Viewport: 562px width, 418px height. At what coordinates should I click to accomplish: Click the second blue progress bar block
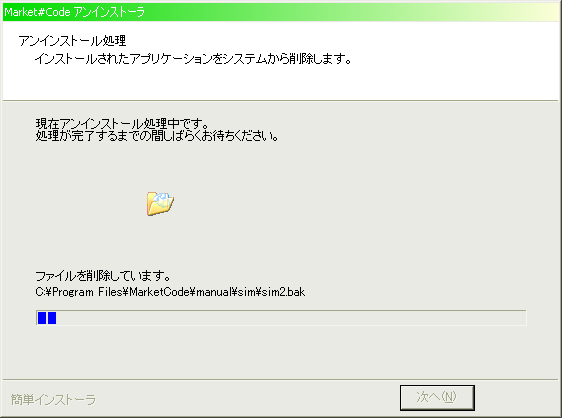(52, 318)
